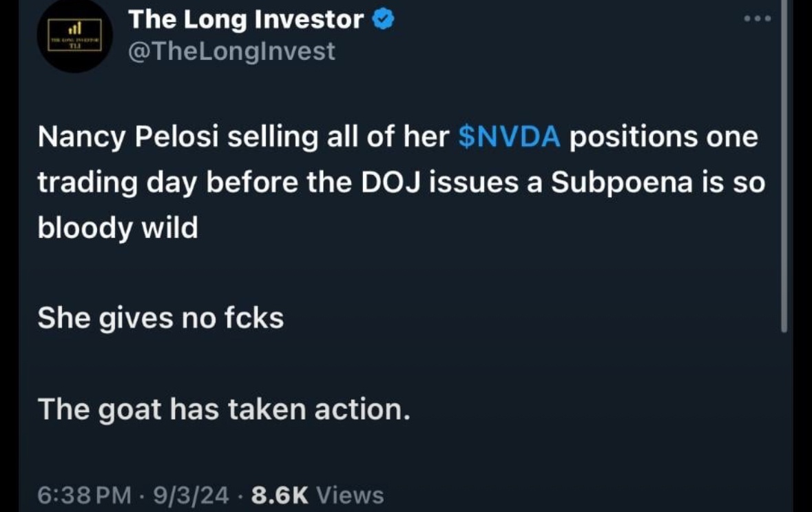Open The Long Investor profile avatar
This screenshot has width=812, height=512.
point(74,35)
